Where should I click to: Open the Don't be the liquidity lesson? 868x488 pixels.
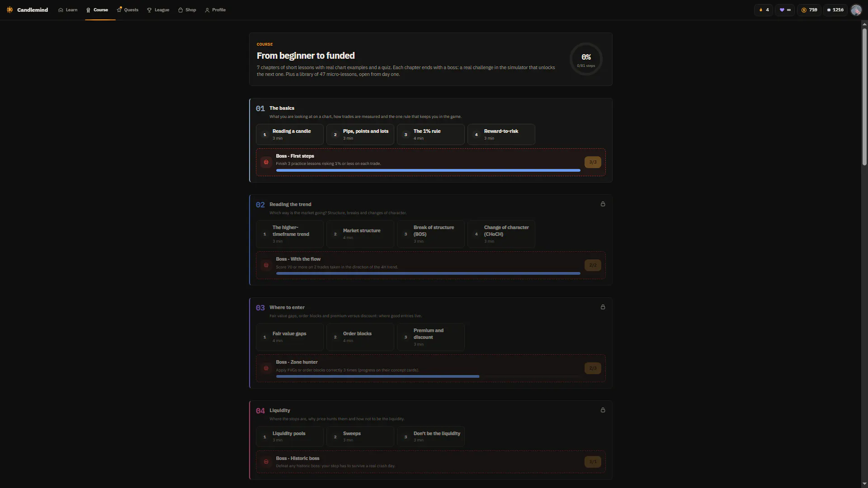click(x=431, y=437)
